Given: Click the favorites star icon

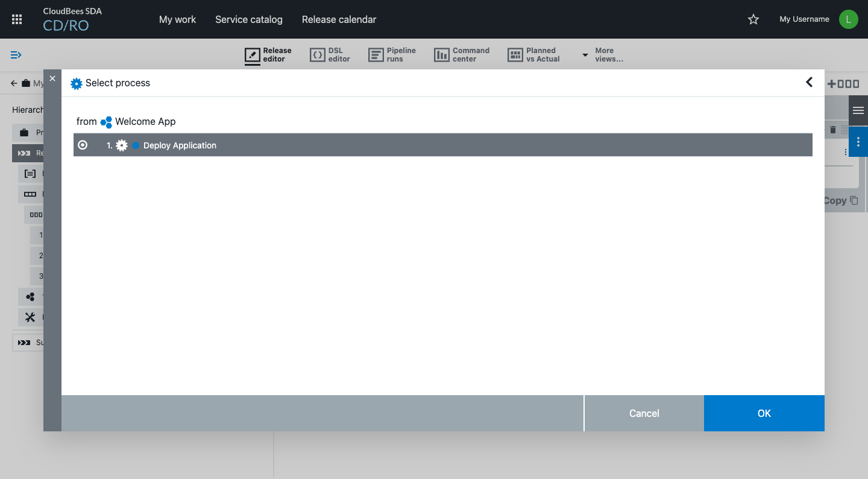Looking at the screenshot, I should 753,19.
